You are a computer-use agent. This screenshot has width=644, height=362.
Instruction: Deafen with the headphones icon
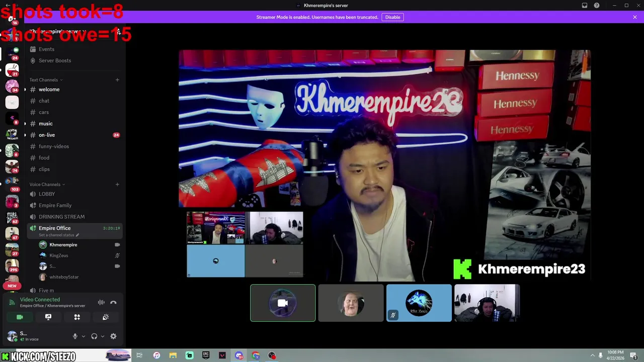(94, 336)
